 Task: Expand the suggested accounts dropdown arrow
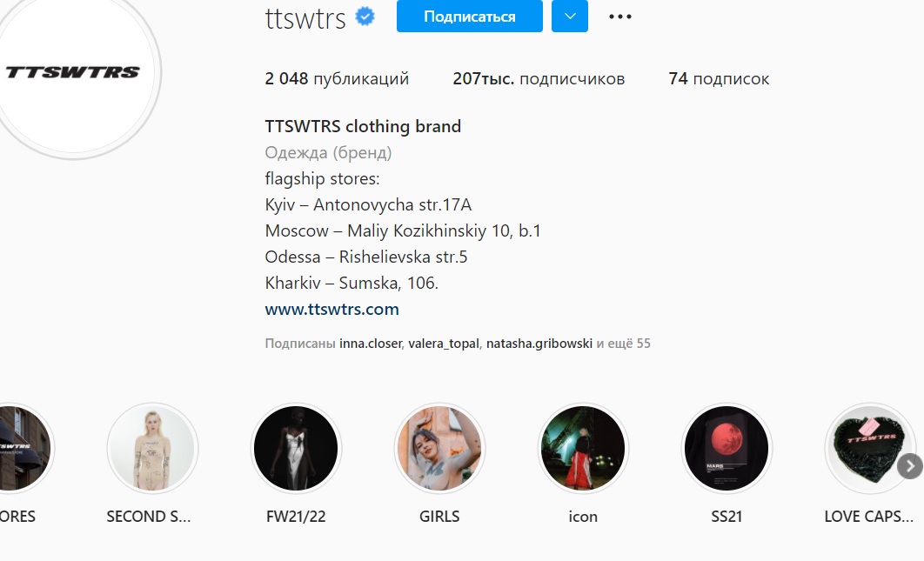pos(569,16)
